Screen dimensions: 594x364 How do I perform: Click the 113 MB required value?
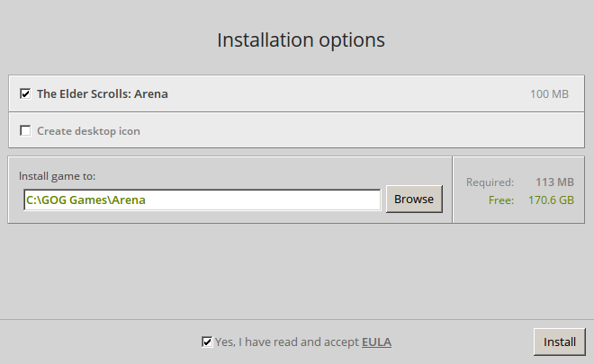coord(554,182)
